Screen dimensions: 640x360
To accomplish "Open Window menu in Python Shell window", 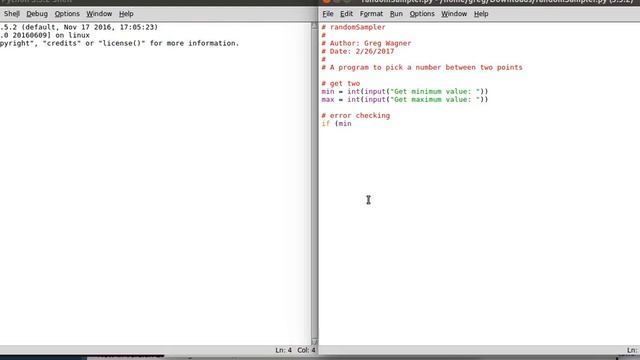I will 99,13.
